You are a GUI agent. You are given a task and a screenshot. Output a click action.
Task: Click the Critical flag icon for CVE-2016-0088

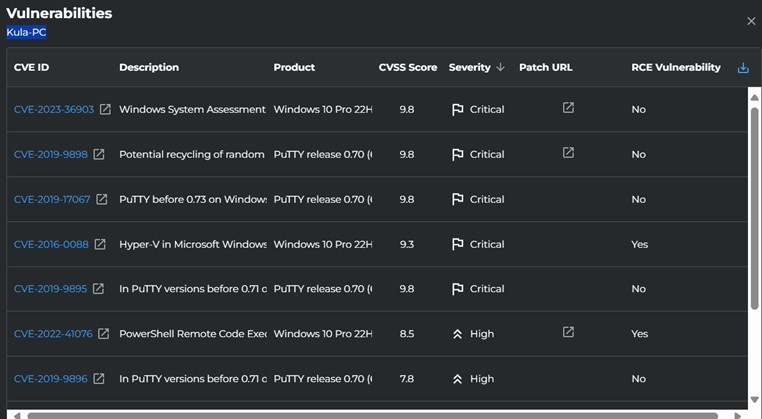[457, 244]
